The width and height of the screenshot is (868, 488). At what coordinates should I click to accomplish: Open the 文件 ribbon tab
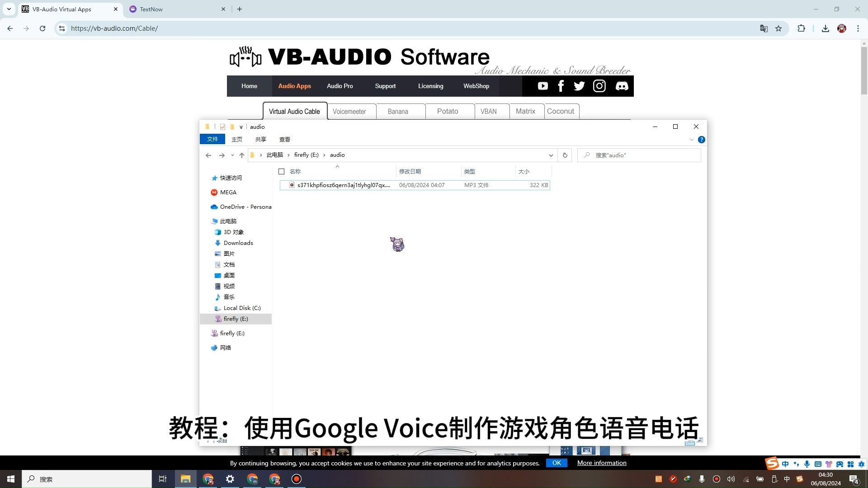click(x=212, y=139)
